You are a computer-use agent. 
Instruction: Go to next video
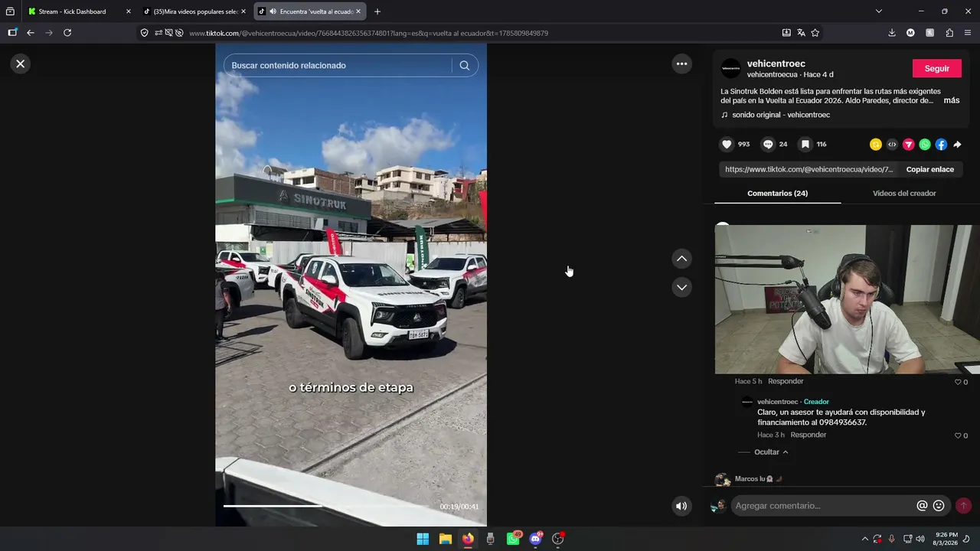(x=681, y=287)
